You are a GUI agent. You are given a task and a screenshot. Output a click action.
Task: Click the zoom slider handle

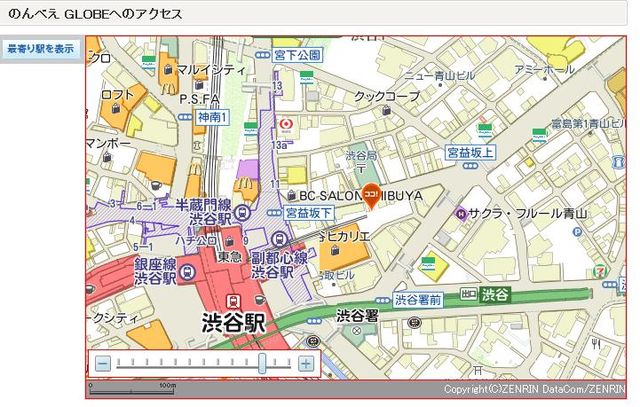(x=262, y=364)
